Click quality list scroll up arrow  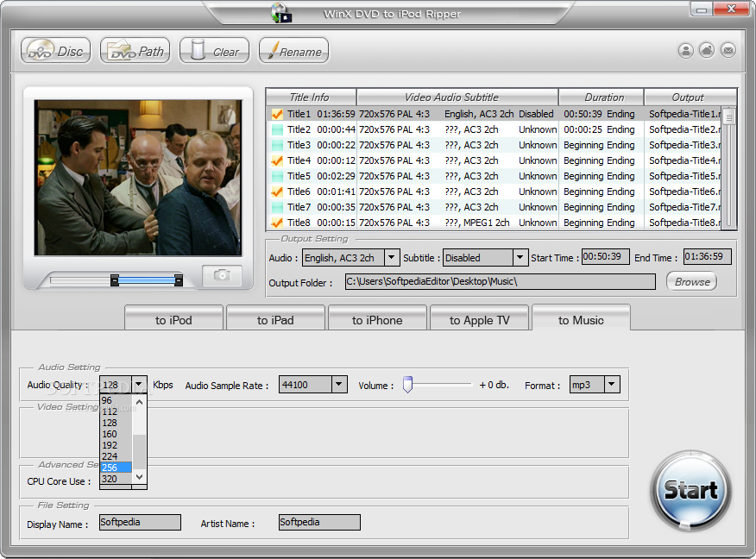[139, 402]
